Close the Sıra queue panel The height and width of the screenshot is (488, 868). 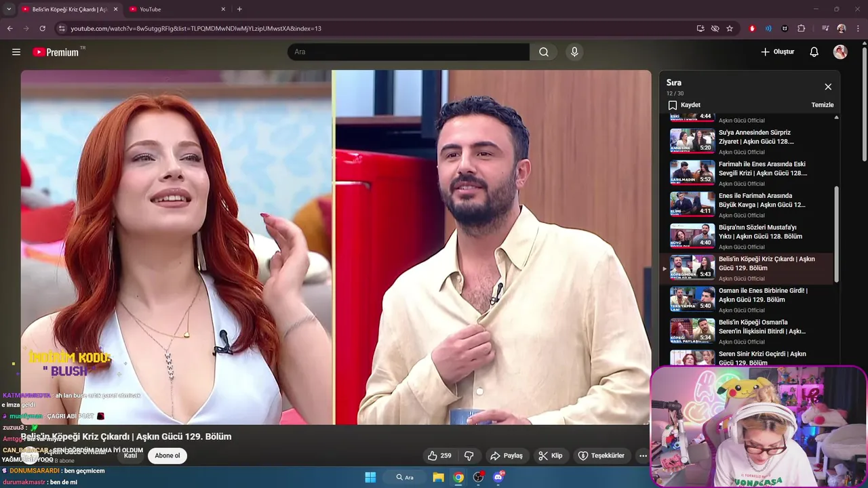(x=828, y=87)
